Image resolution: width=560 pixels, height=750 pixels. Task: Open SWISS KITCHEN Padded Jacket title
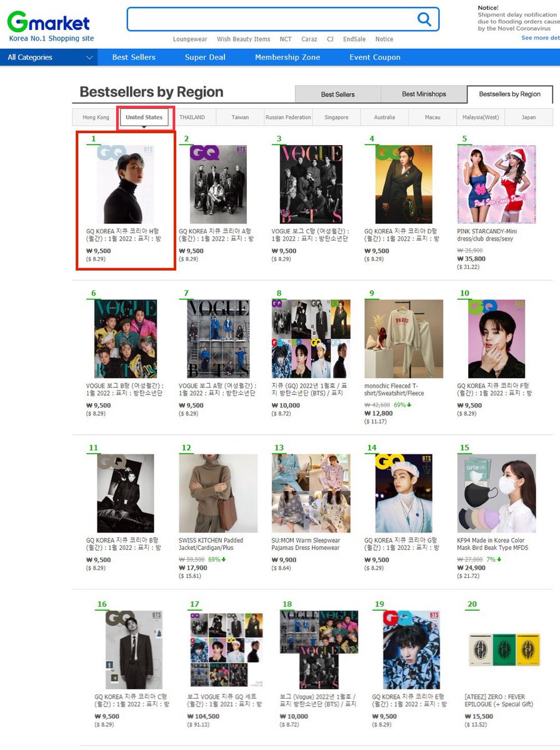[211, 544]
